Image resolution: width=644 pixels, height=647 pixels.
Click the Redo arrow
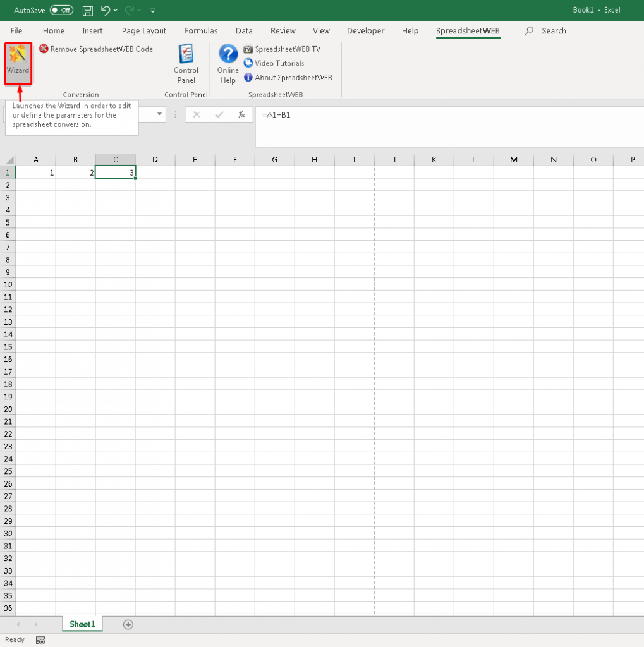click(x=129, y=11)
